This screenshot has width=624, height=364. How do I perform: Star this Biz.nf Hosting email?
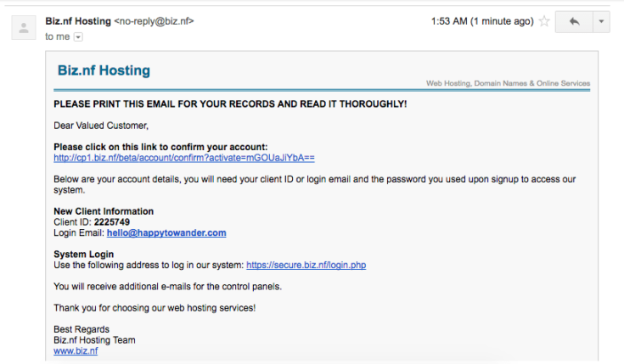point(544,21)
